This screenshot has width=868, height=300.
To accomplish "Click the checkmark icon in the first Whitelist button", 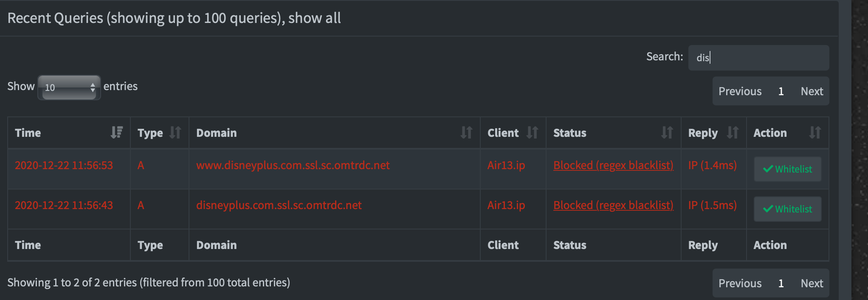I will [x=767, y=169].
